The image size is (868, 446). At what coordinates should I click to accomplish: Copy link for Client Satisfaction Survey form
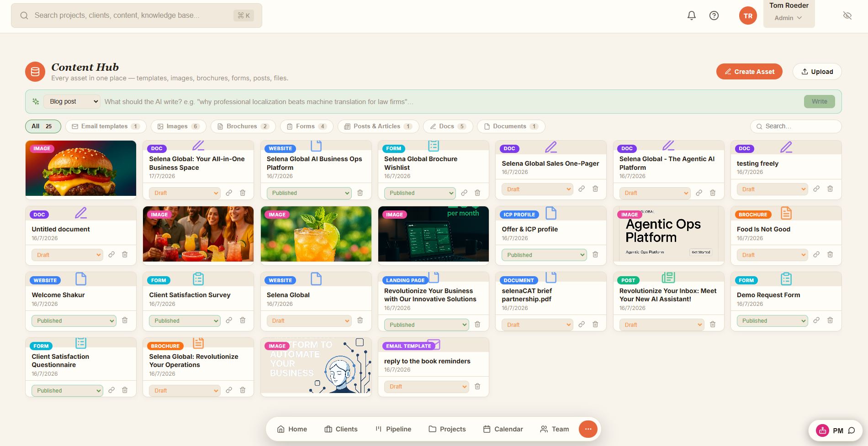pyautogui.click(x=229, y=320)
